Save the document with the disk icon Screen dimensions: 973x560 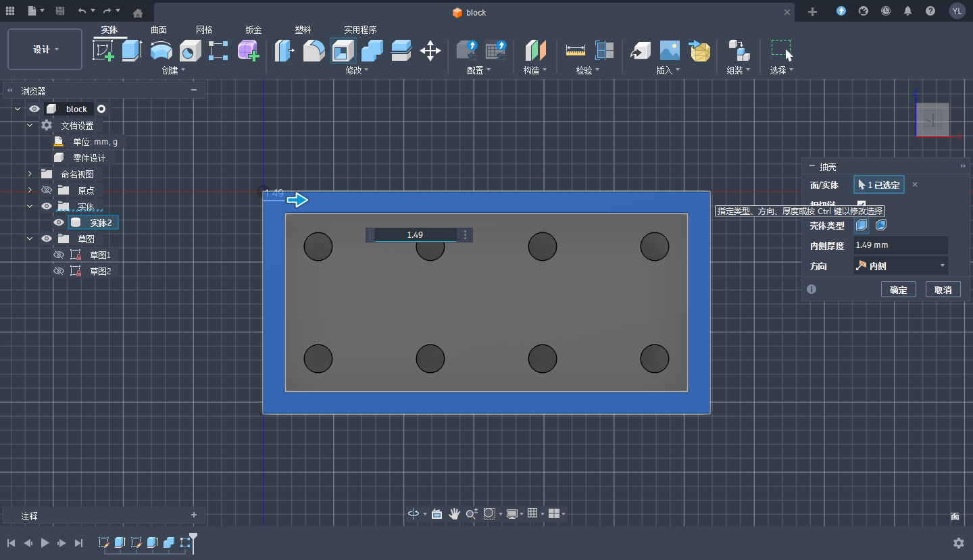click(60, 11)
